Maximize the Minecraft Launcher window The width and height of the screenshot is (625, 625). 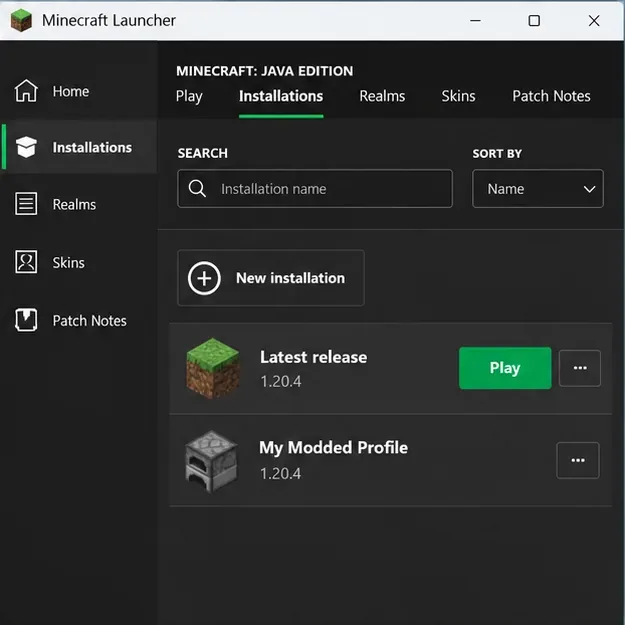(534, 20)
